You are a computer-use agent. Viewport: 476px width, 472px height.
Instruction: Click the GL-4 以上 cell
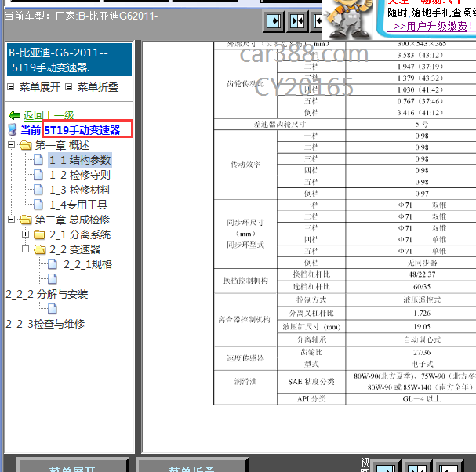tap(422, 399)
